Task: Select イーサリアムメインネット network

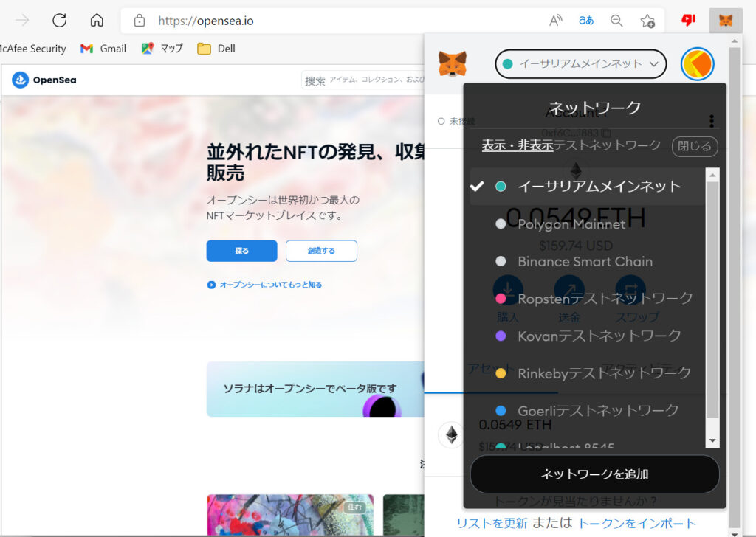Action: click(x=587, y=187)
